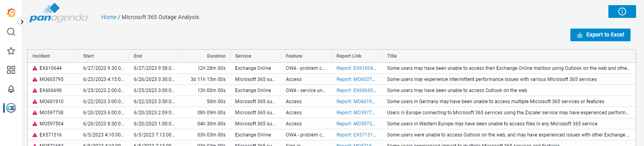Export the table to Excel
644x146 pixels.
click(600, 35)
